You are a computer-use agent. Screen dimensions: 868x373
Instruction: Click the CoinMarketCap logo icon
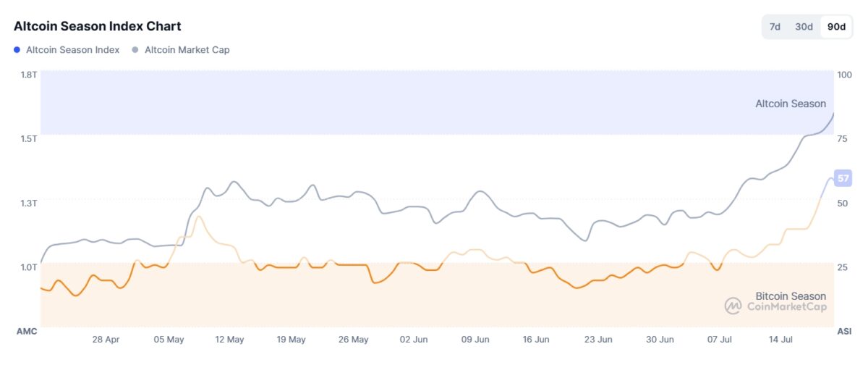pyautogui.click(x=733, y=306)
